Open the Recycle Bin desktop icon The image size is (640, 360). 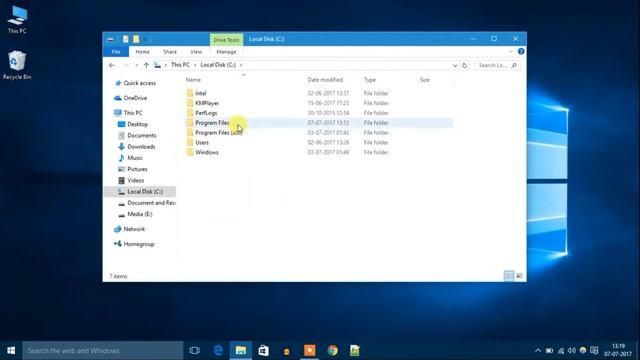(17, 65)
